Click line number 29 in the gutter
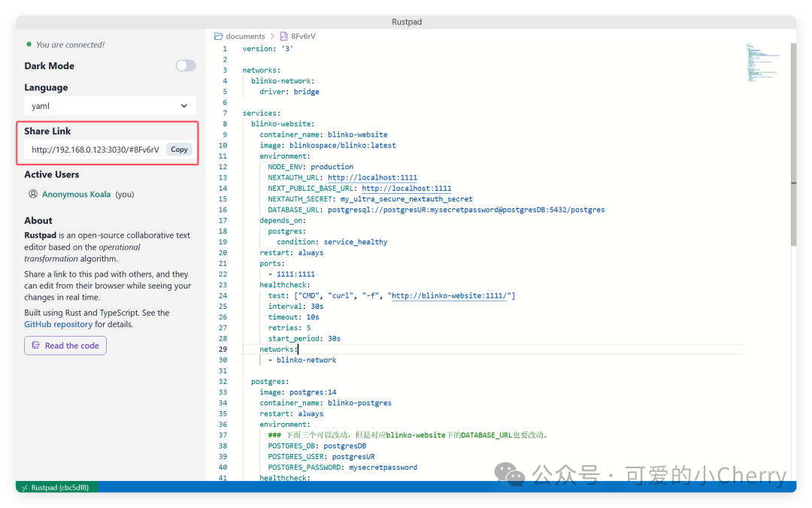The image size is (812, 508). 223,349
